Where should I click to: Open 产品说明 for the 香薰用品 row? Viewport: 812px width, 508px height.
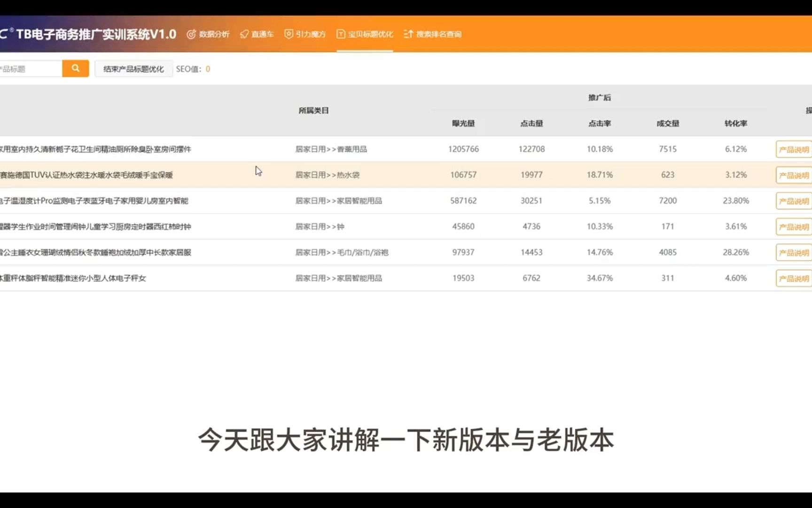point(794,150)
